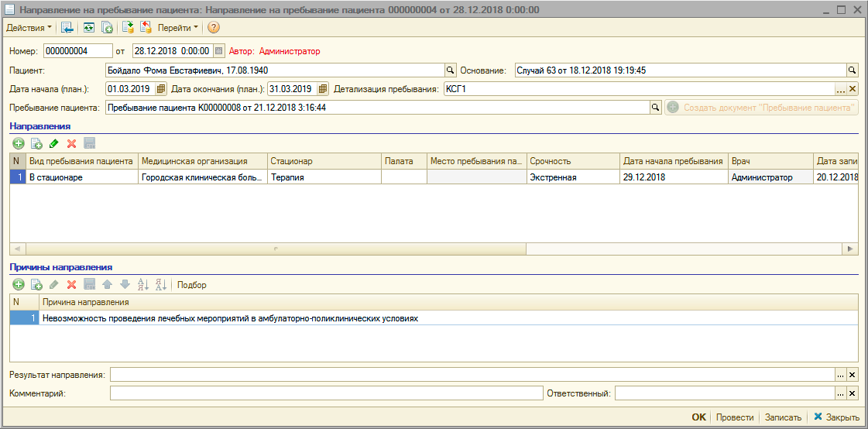
Task: Click the Комментарий input field
Action: click(x=326, y=393)
